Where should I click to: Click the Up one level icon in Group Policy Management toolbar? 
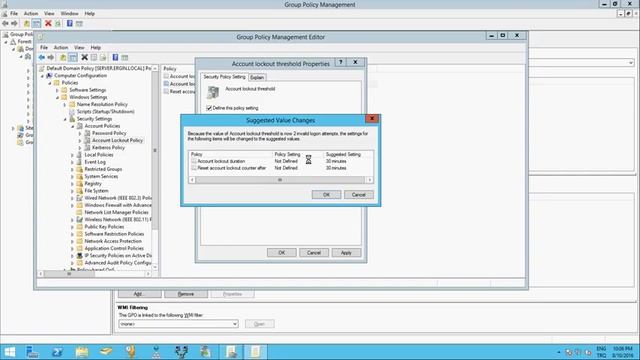tap(27, 24)
